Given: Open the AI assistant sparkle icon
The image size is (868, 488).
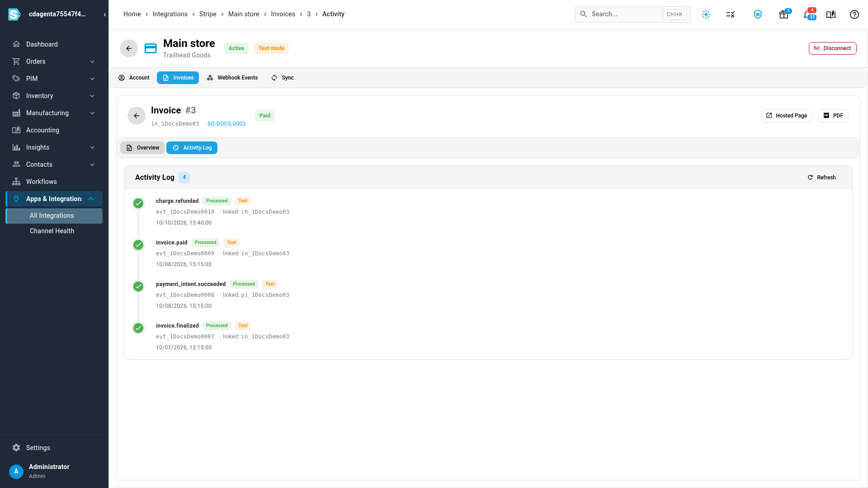Looking at the screenshot, I should [x=706, y=14].
